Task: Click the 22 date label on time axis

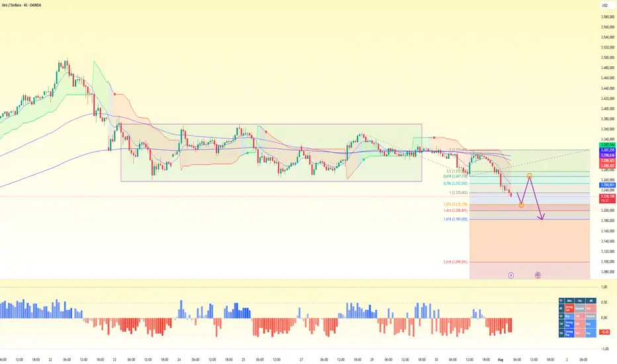Action: [x=50, y=359]
